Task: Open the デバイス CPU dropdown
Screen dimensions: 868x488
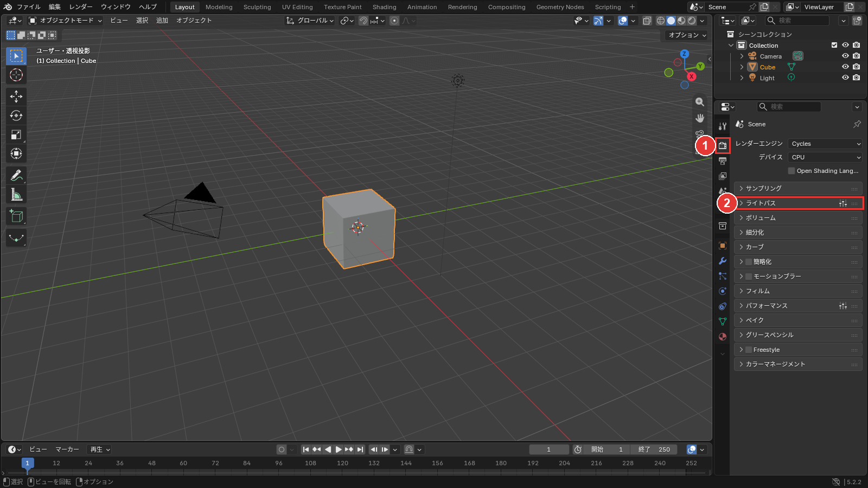Action: click(x=825, y=157)
